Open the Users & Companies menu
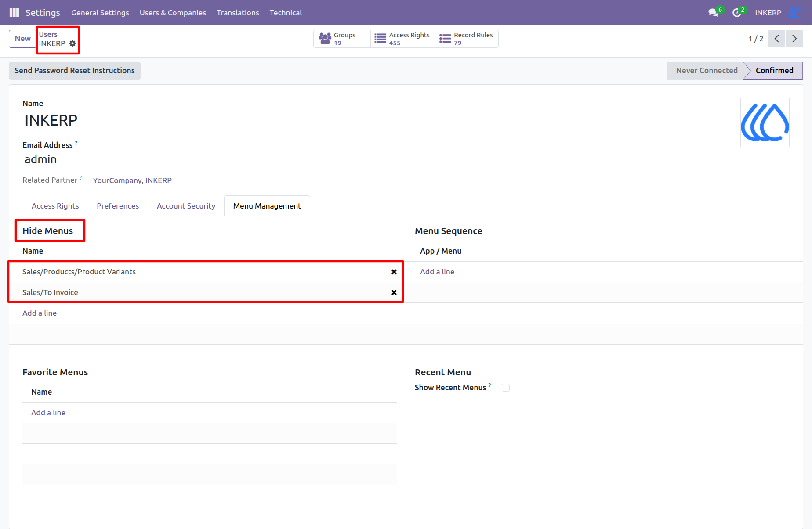Screen dimensions: 812x529 click(x=173, y=13)
